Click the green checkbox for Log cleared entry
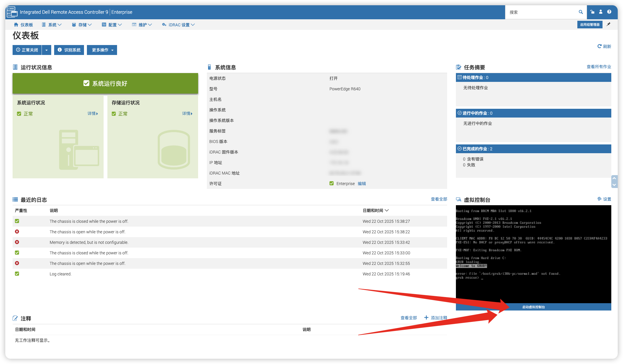 point(17,274)
